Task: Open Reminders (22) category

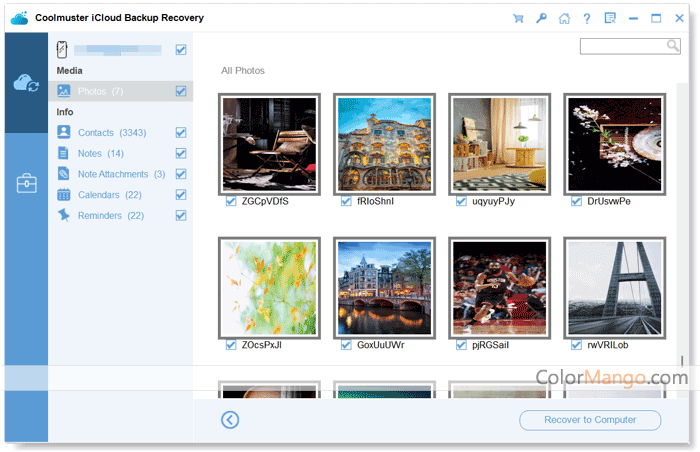Action: pos(110,216)
